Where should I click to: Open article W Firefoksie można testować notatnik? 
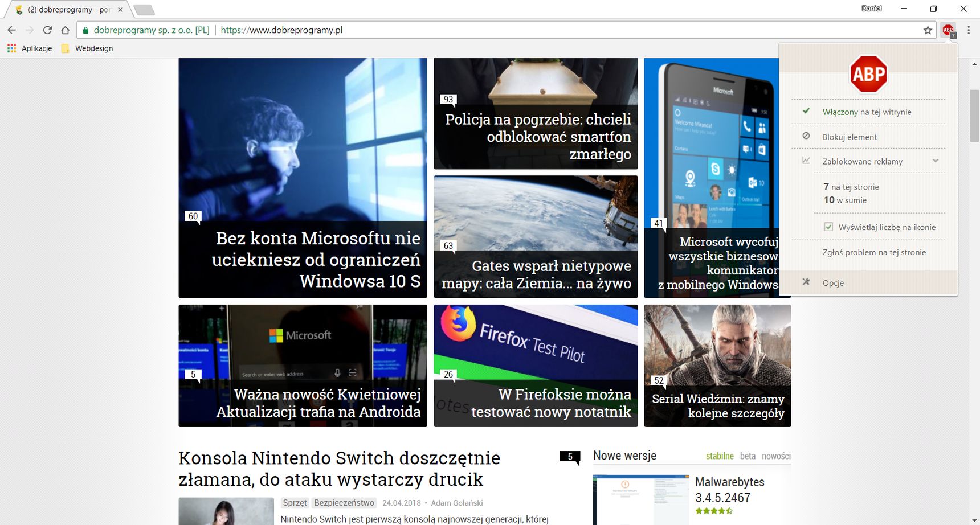click(551, 403)
